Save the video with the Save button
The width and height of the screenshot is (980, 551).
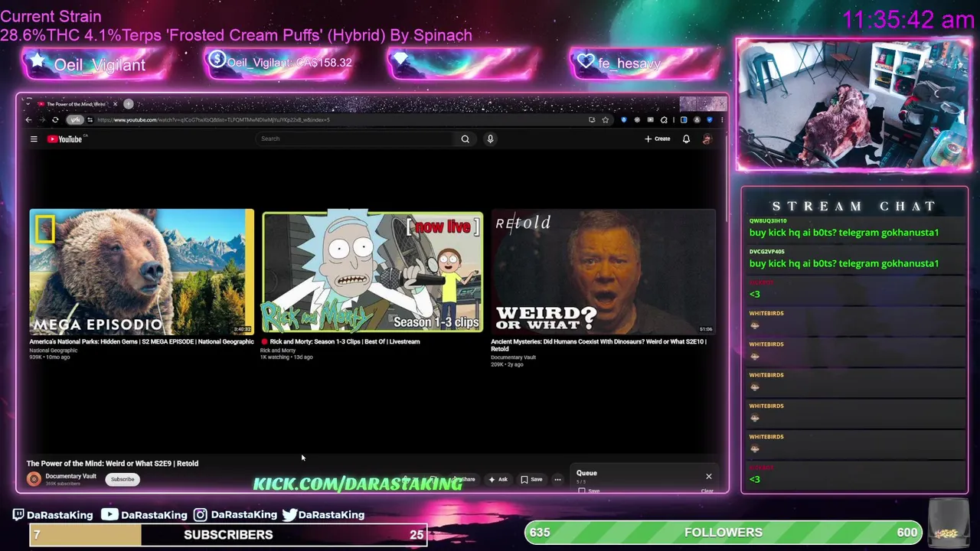[x=531, y=479]
